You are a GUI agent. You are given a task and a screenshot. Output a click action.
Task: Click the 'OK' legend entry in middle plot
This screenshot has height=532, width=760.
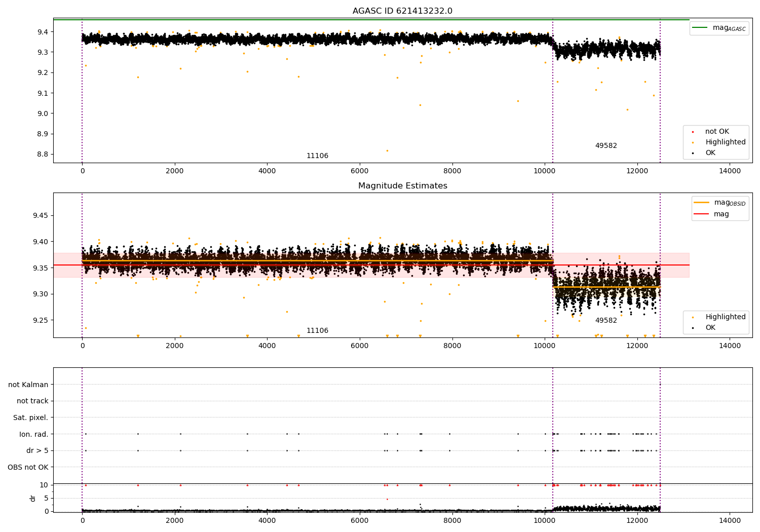pyautogui.click(x=710, y=328)
